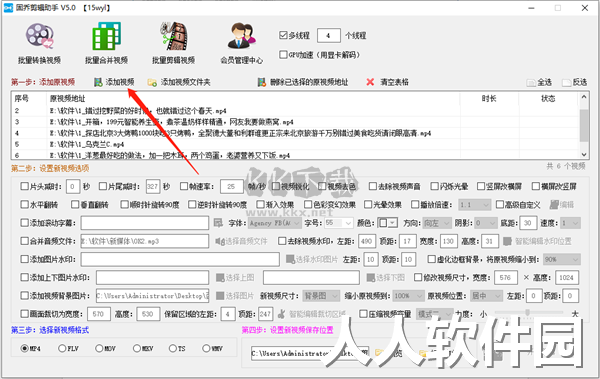Toggle the 多线程 checkbox

[283, 35]
